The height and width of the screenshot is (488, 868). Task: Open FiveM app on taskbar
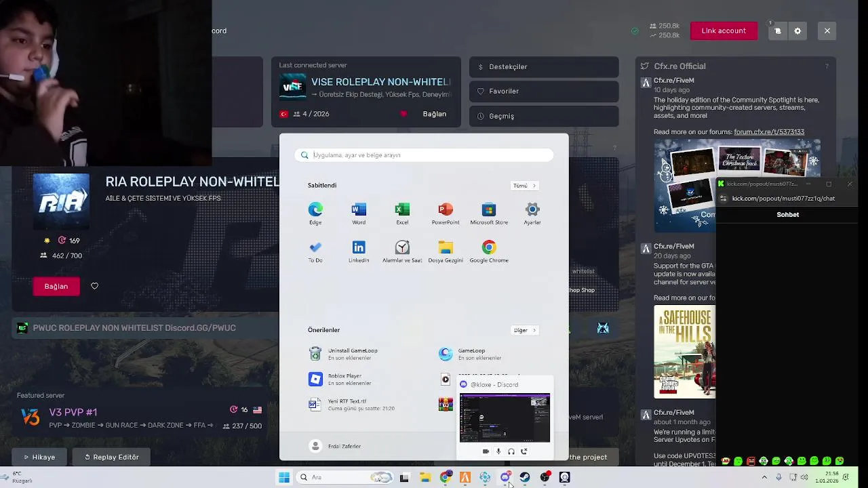pos(465,477)
